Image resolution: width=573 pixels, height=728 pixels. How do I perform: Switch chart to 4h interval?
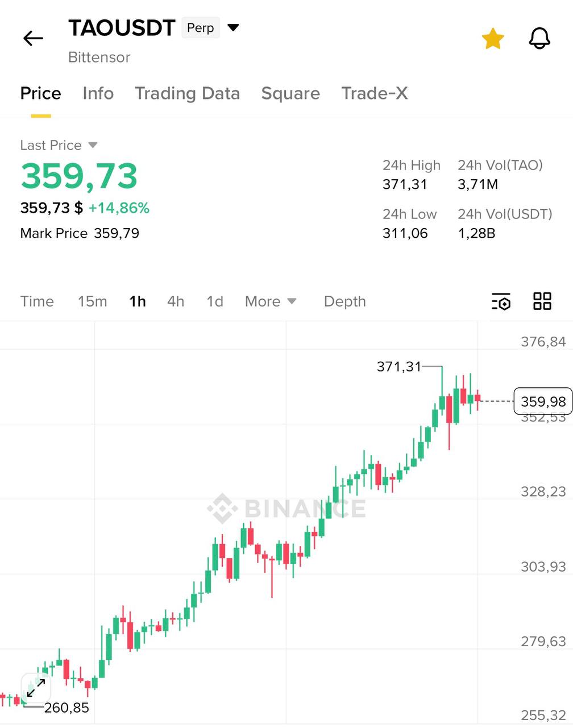(x=176, y=301)
